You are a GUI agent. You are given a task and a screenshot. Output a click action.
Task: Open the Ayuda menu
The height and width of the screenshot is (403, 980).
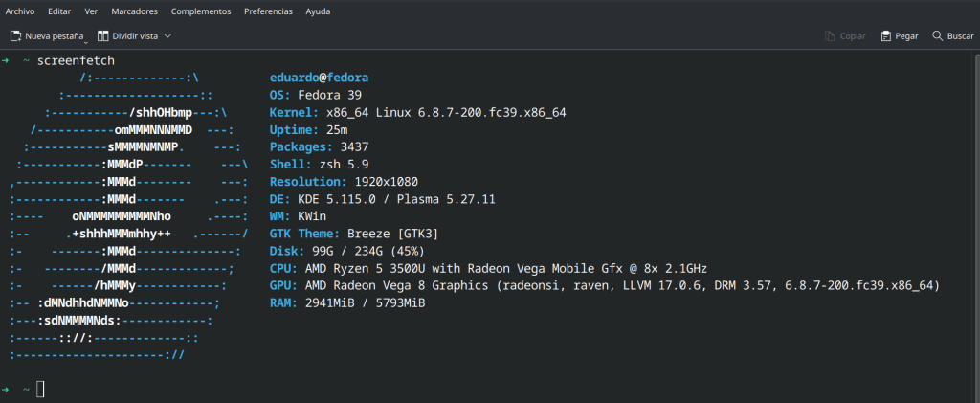click(318, 11)
